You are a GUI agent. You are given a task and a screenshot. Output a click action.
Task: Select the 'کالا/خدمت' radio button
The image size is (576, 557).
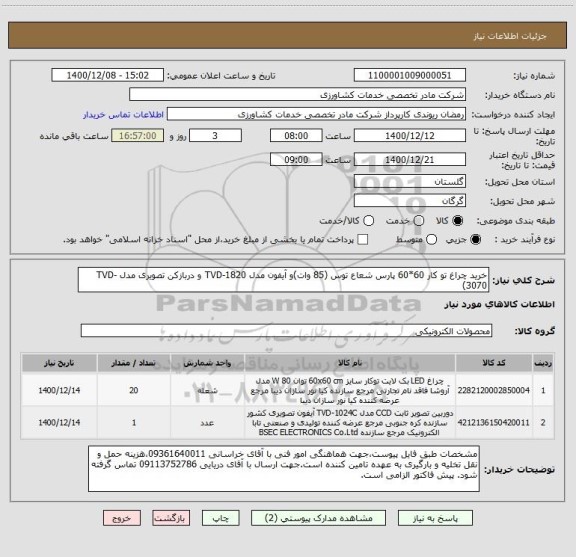coord(368,220)
